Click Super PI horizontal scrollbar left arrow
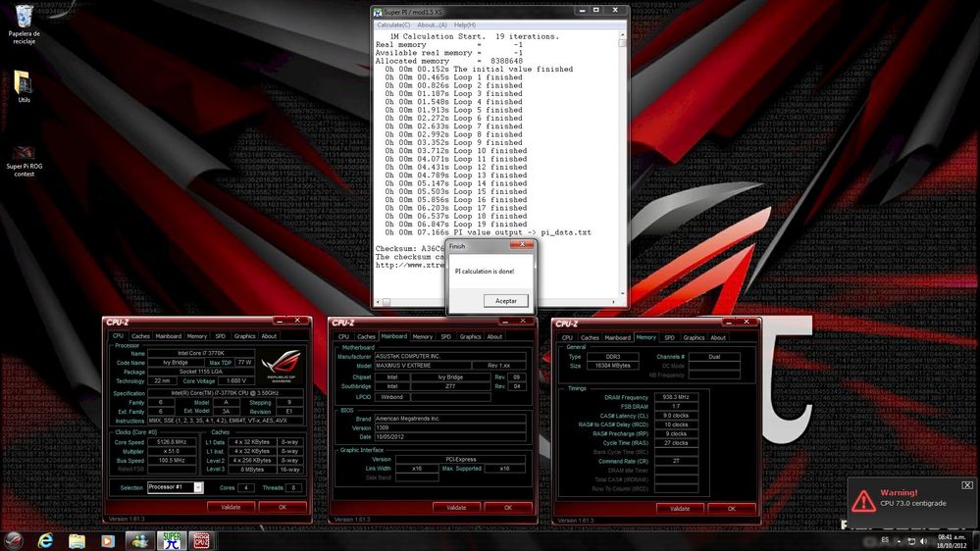The height and width of the screenshot is (551, 980). click(378, 302)
